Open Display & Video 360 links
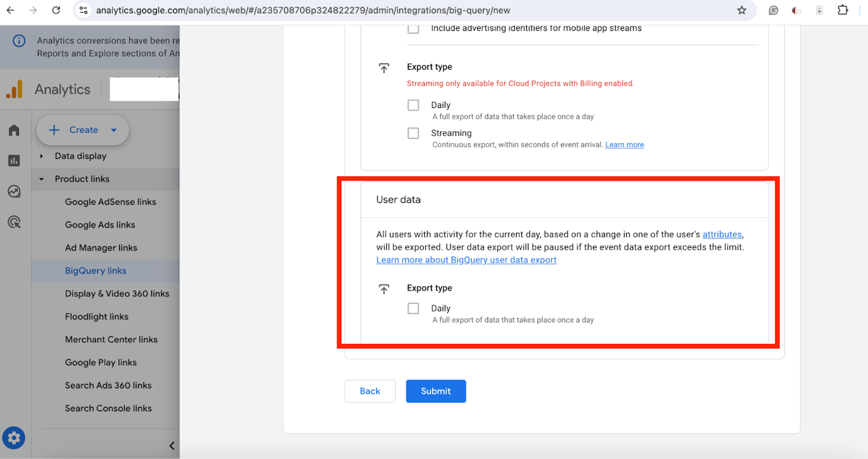 point(117,294)
